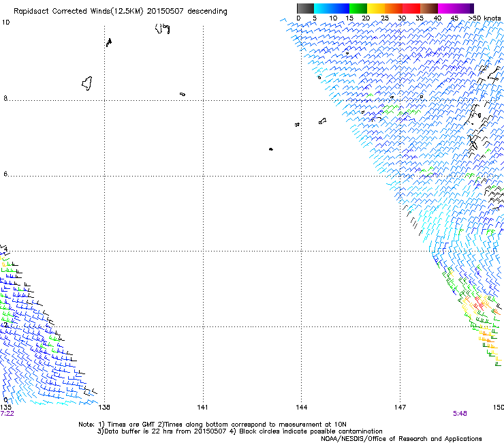Click the latitude label '10' on left axis
Image resolution: width=504 pixels, height=443 pixels.
click(x=5, y=22)
